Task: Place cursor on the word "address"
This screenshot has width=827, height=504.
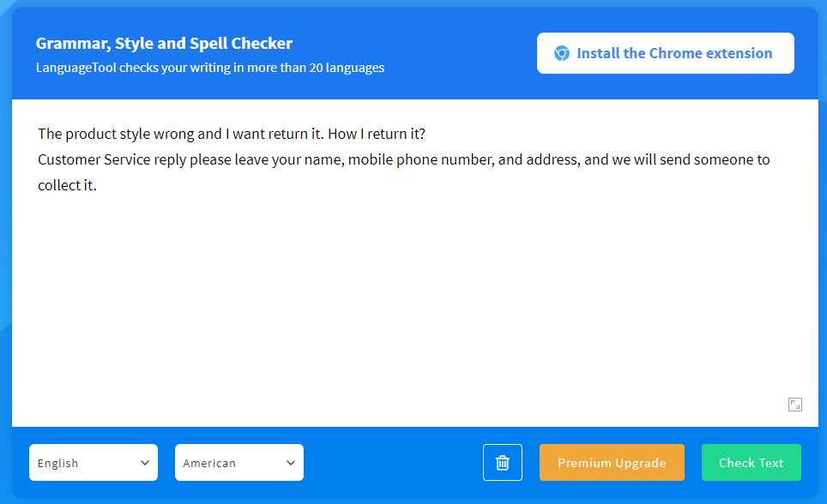Action: tap(552, 159)
